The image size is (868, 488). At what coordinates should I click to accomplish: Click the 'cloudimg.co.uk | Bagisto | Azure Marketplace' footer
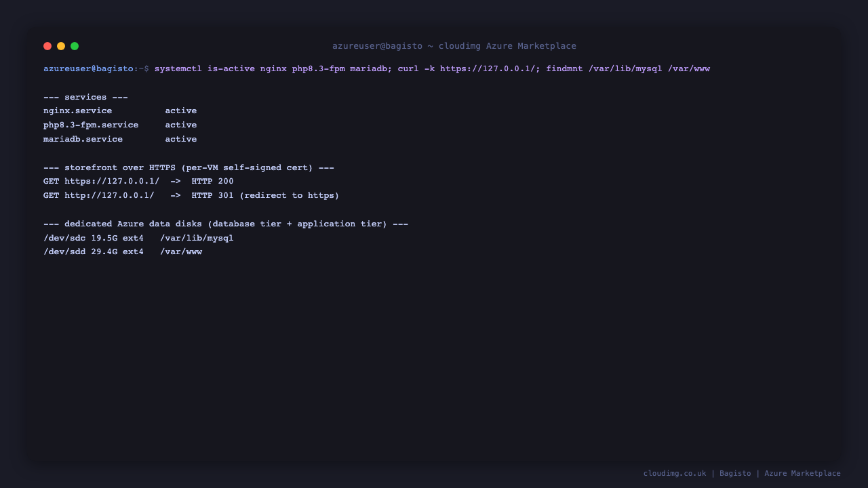742,473
